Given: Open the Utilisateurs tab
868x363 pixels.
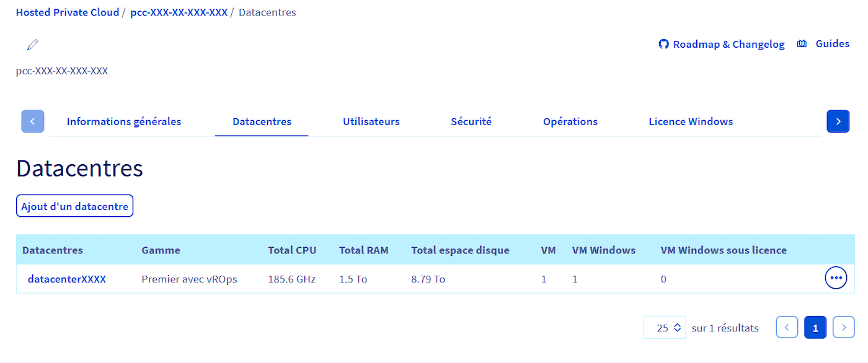Looking at the screenshot, I should tap(371, 121).
